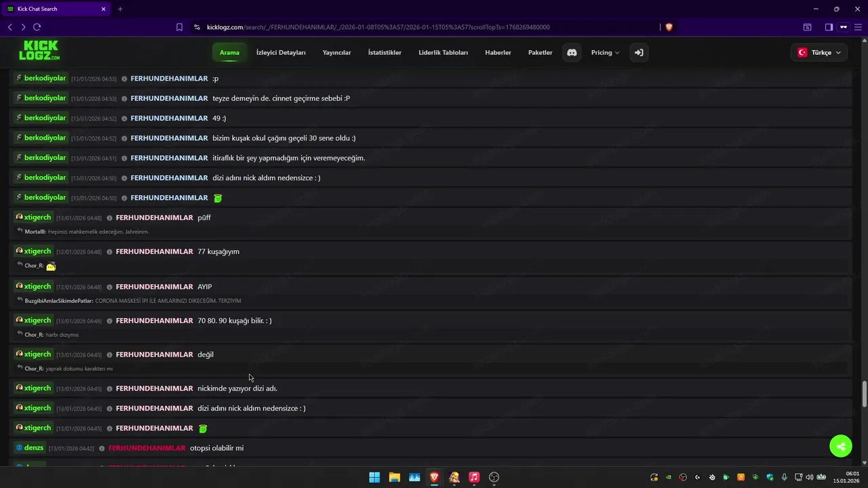The width and height of the screenshot is (868, 488).
Task: Click FERHUNDEHANIMLAR in 'otopsi olabilir mi' row
Action: pyautogui.click(x=146, y=448)
